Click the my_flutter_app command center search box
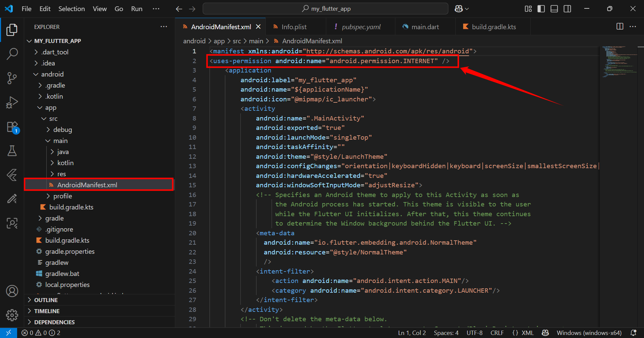Screen dimensions: 644x338 click(326, 9)
